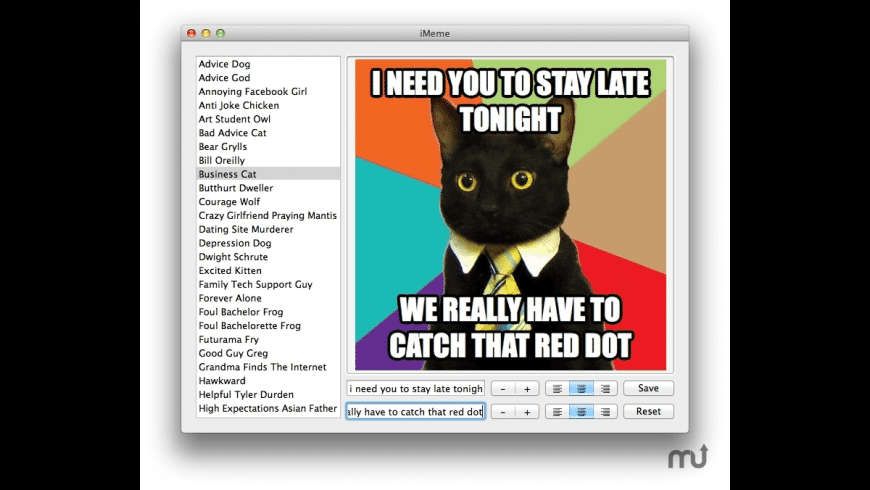Pick Excited Kitten template
Image resolution: width=870 pixels, height=490 pixels.
click(x=268, y=270)
